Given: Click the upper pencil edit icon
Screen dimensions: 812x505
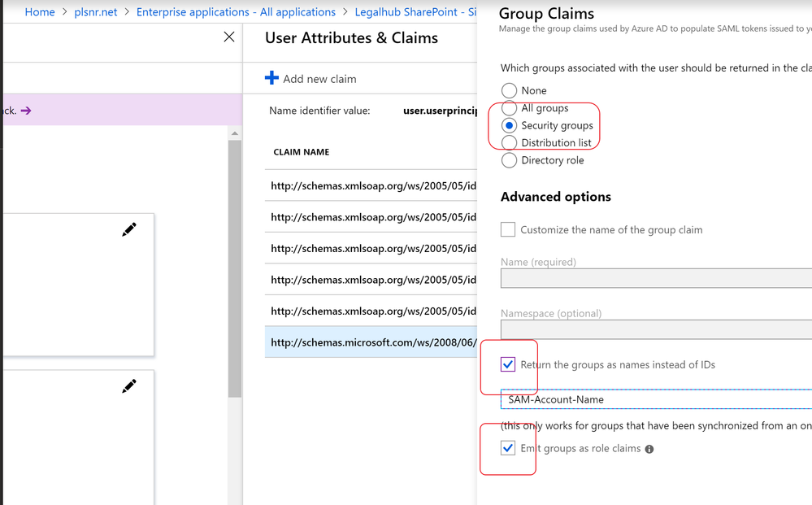Looking at the screenshot, I should pyautogui.click(x=128, y=230).
